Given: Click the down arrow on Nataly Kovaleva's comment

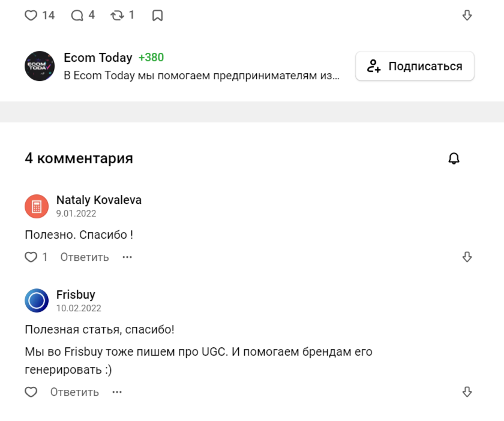Looking at the screenshot, I should tap(467, 257).
